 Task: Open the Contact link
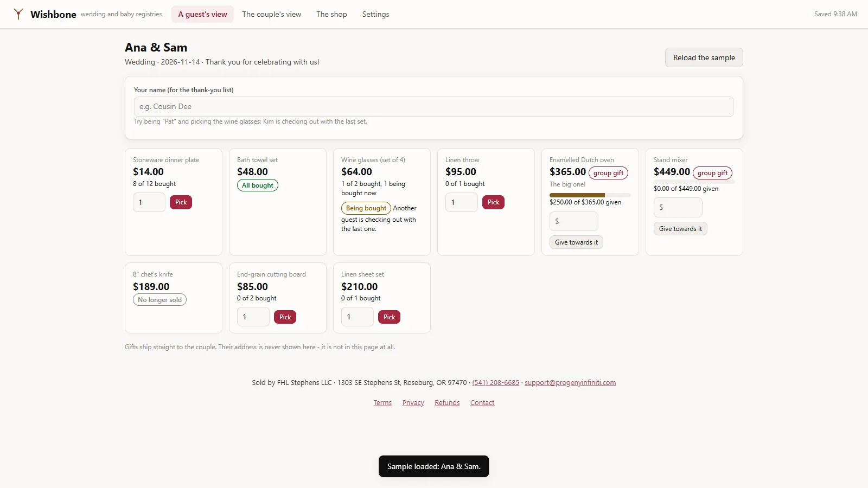tap(482, 403)
